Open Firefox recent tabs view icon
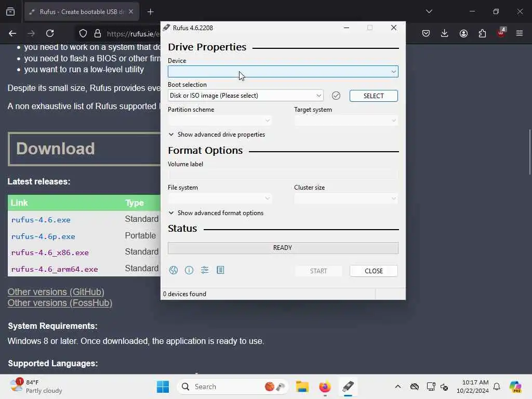 tap(10, 12)
